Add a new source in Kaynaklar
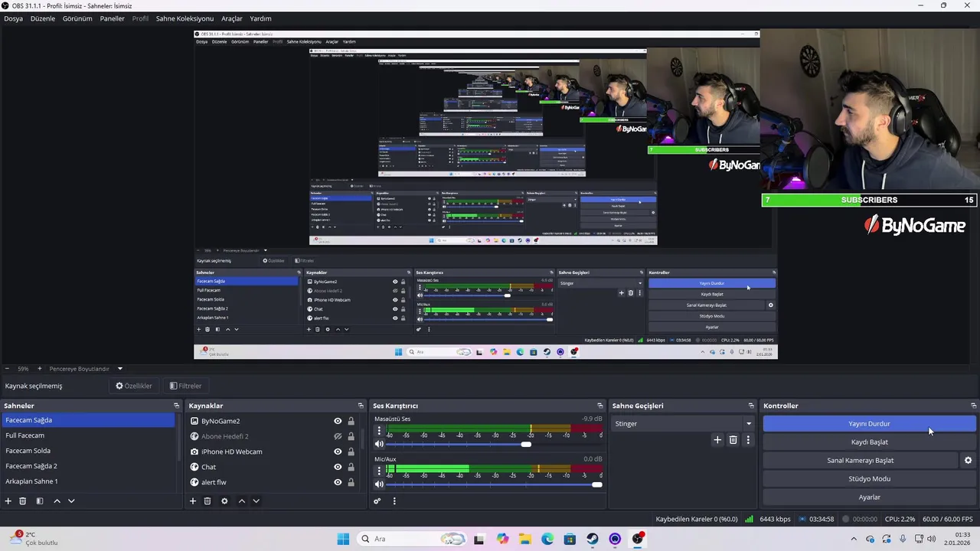 [x=193, y=501]
